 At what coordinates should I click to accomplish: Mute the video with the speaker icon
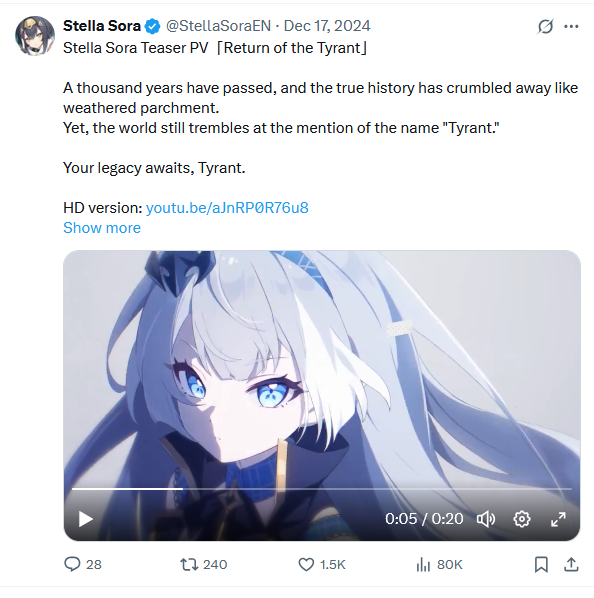pos(486,519)
